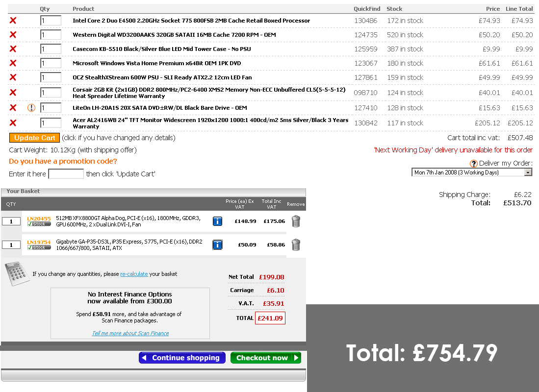The height and width of the screenshot is (392, 539).
Task: Click the Net Total £199.08 value
Action: coord(272,277)
